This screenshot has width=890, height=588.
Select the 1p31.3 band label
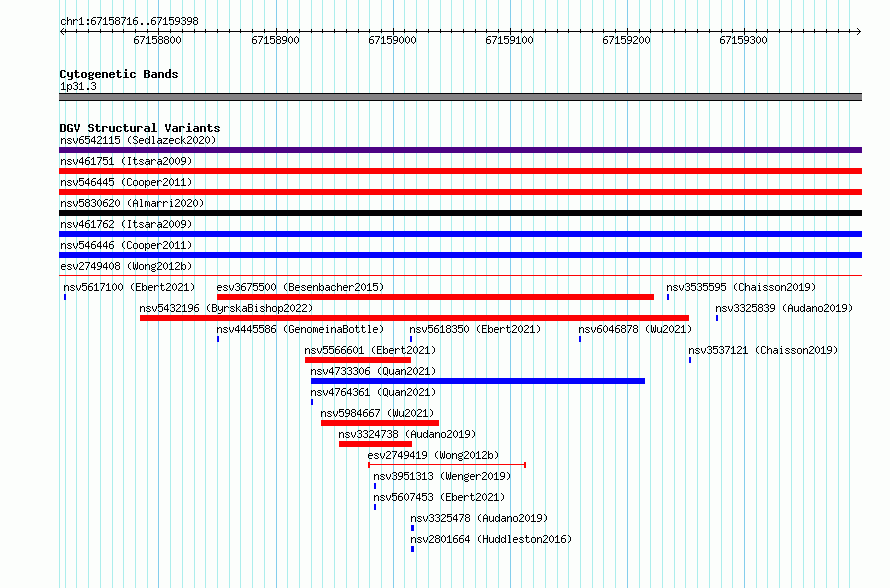pos(78,87)
